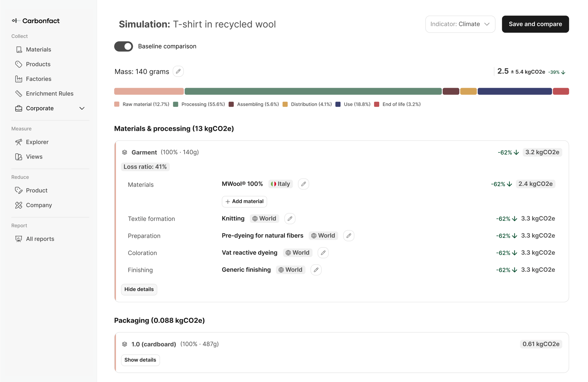Open Materials in the sidebar
The width and height of the screenshot is (588, 382).
tap(38, 49)
